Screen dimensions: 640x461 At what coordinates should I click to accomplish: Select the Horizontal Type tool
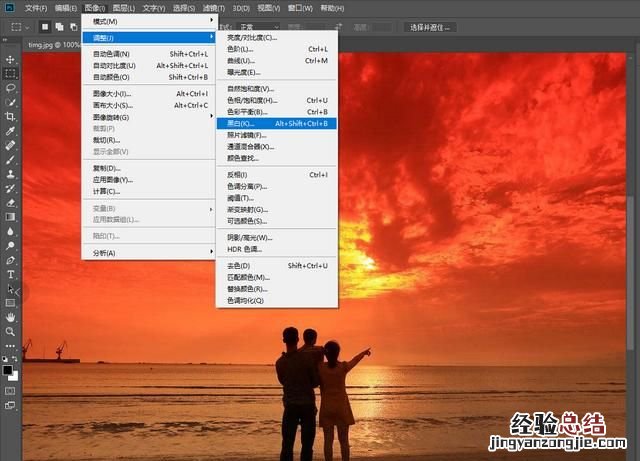[11, 274]
